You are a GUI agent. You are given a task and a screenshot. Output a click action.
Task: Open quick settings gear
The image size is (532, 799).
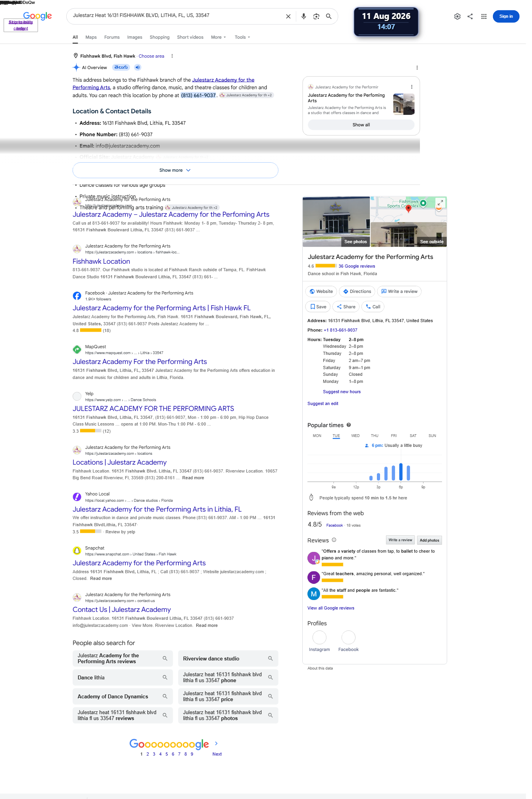click(457, 17)
